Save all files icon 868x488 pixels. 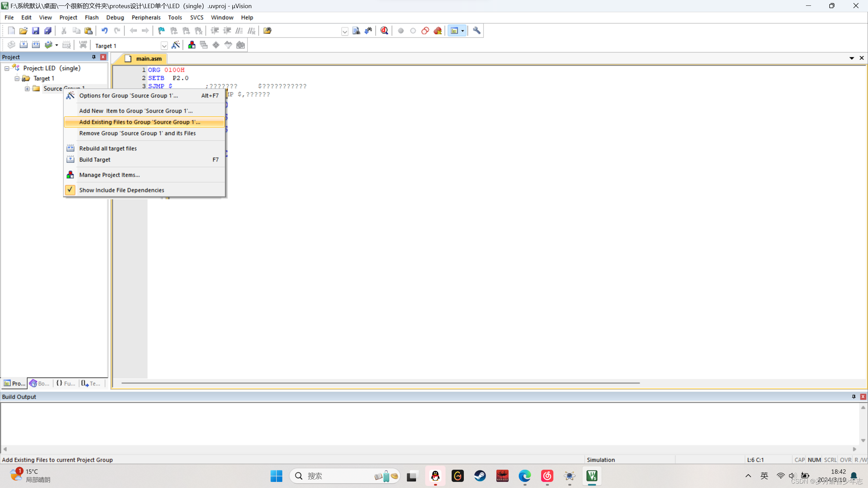48,31
